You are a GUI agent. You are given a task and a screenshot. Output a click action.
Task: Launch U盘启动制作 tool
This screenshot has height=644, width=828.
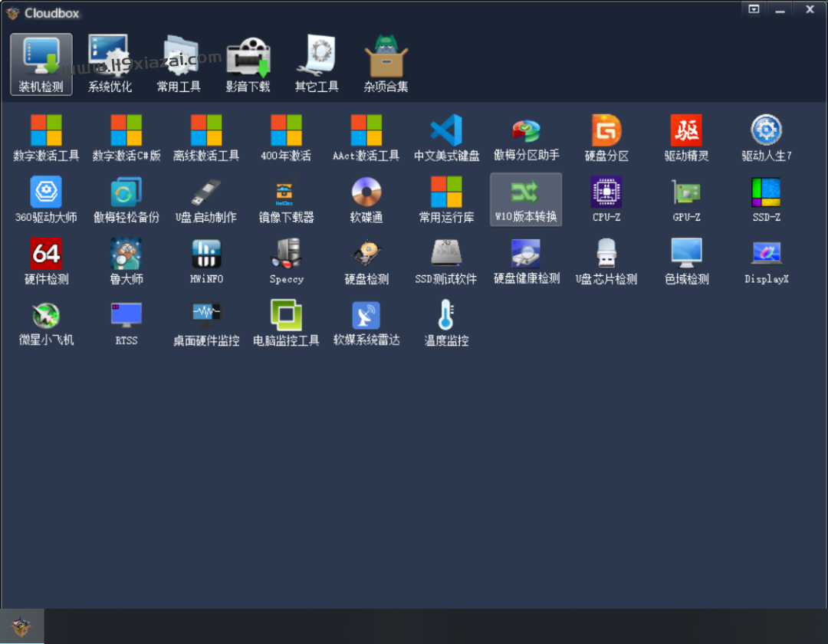point(206,199)
